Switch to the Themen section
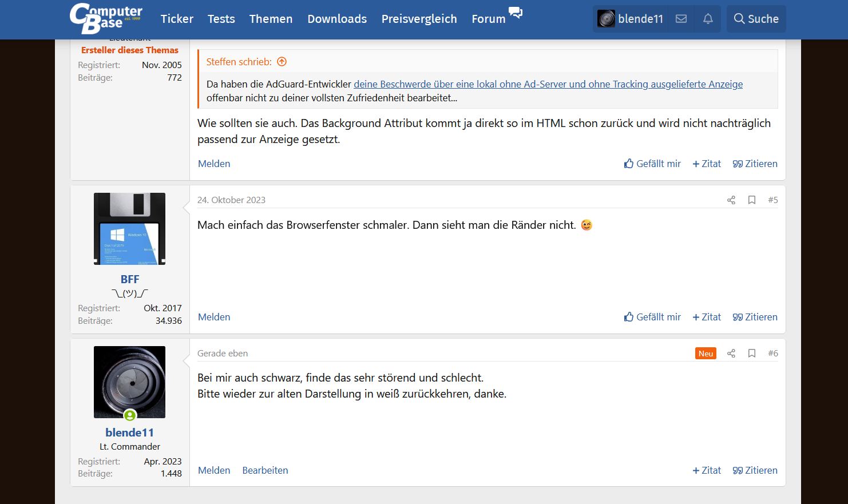Image resolution: width=848 pixels, height=504 pixels. [271, 19]
